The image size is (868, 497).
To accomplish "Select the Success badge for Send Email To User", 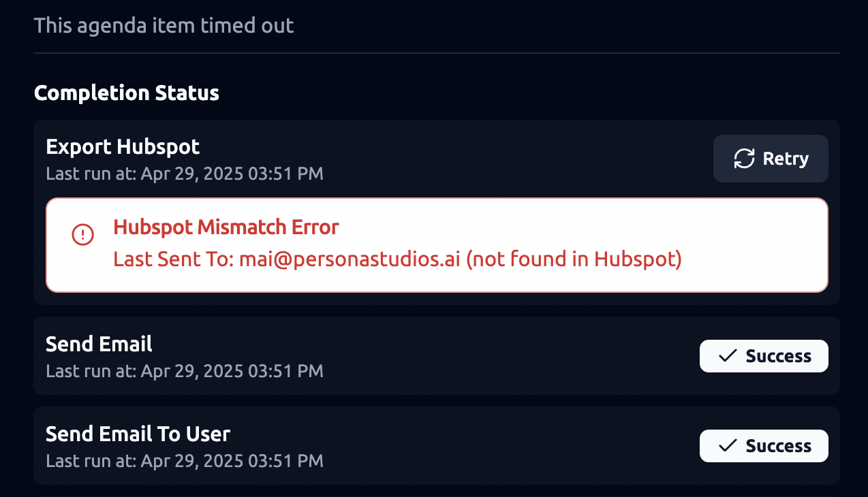I will pyautogui.click(x=764, y=446).
